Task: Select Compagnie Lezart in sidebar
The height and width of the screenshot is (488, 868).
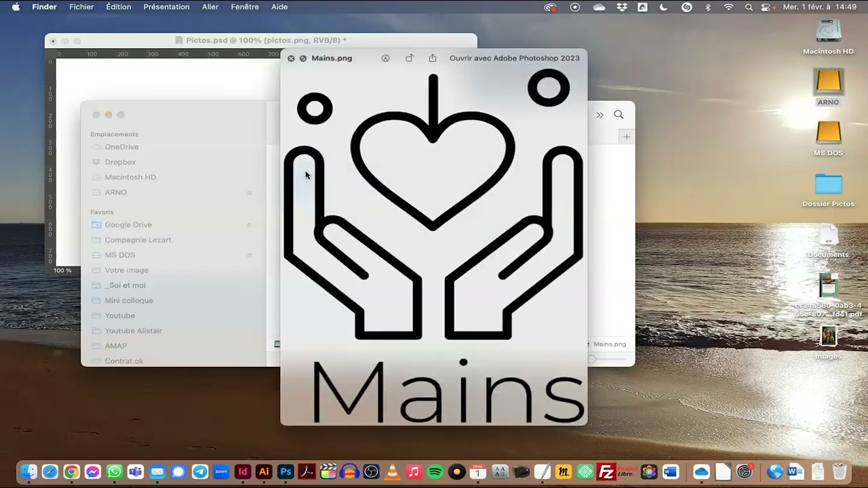Action: click(x=138, y=240)
